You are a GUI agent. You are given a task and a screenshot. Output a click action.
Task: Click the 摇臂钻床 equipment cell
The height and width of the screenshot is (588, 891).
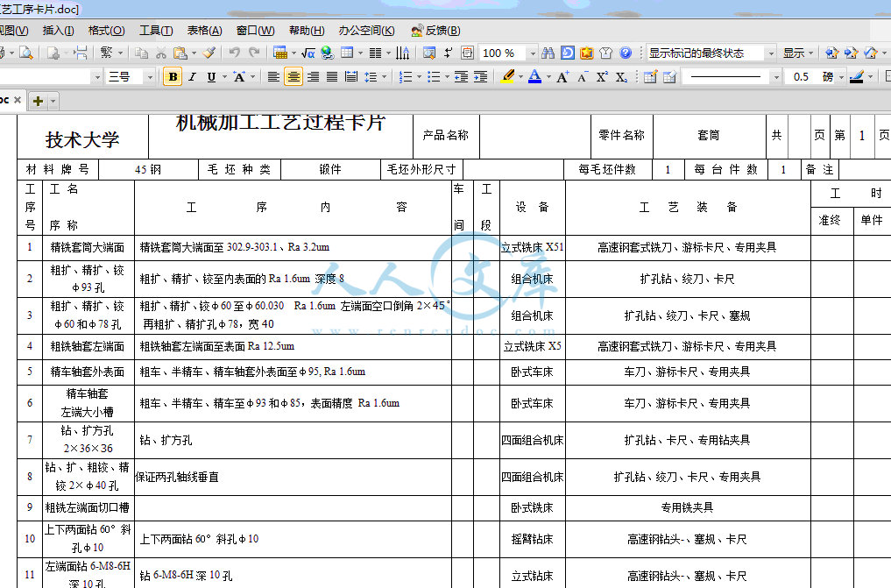pyautogui.click(x=532, y=539)
